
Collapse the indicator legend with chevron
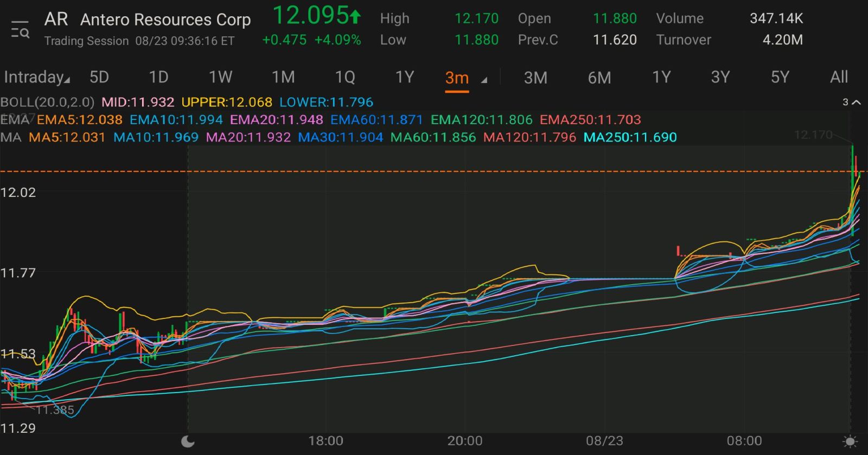(856, 102)
